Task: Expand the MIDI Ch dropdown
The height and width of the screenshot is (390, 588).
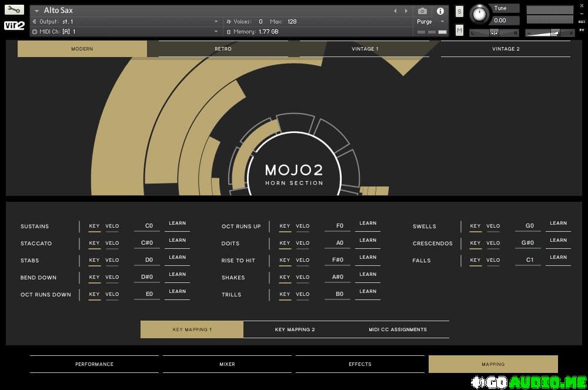Action: click(x=216, y=32)
